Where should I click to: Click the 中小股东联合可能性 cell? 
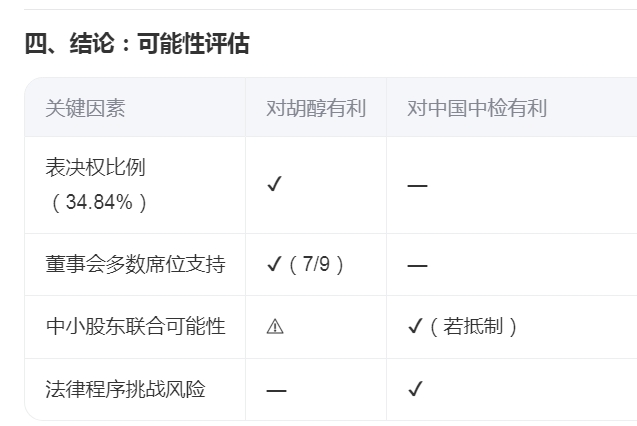[135, 327]
